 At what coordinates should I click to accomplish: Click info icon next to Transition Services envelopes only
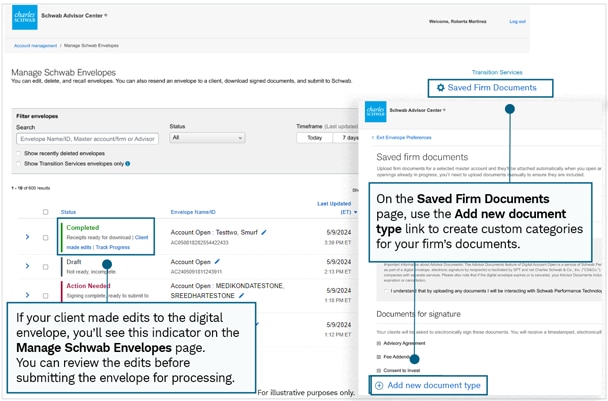(128, 164)
